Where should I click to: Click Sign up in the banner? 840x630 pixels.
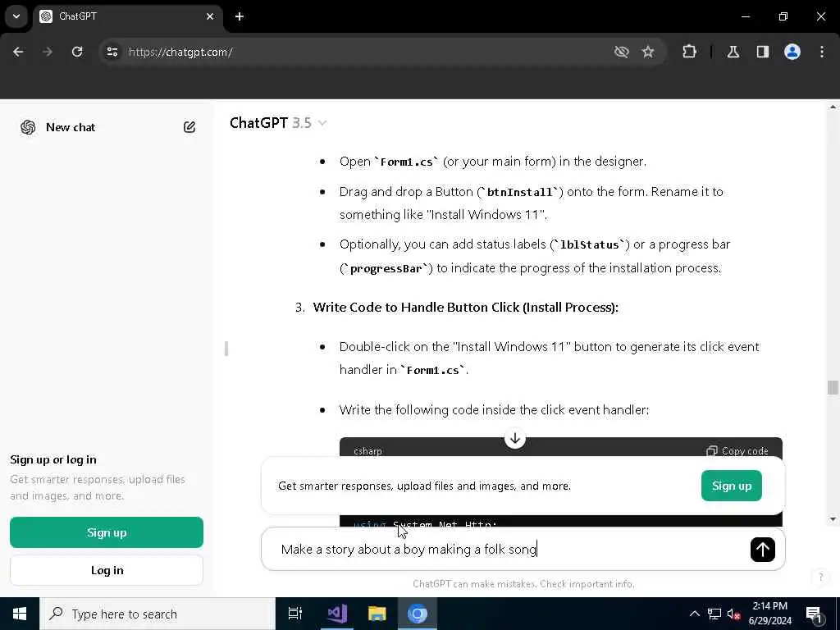pos(731,486)
